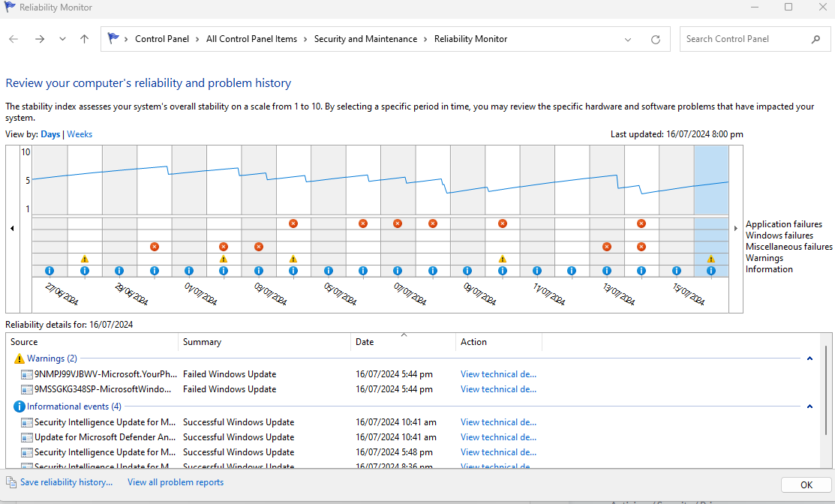Go up one level with Up arrow
The image size is (835, 504).
84,39
